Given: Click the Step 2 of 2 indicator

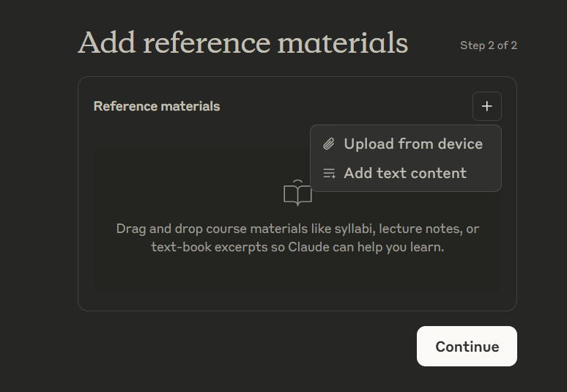Looking at the screenshot, I should click(x=489, y=45).
